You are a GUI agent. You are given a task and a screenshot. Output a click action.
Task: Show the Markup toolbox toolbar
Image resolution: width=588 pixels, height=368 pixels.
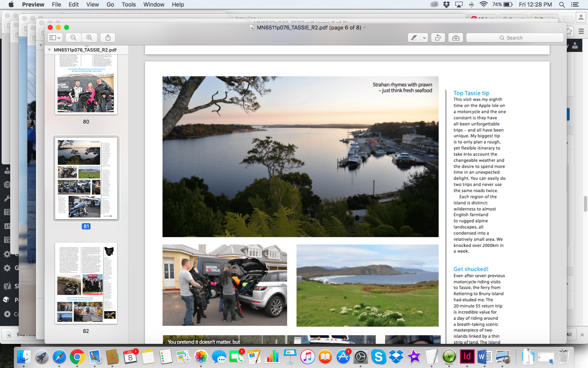(x=456, y=38)
